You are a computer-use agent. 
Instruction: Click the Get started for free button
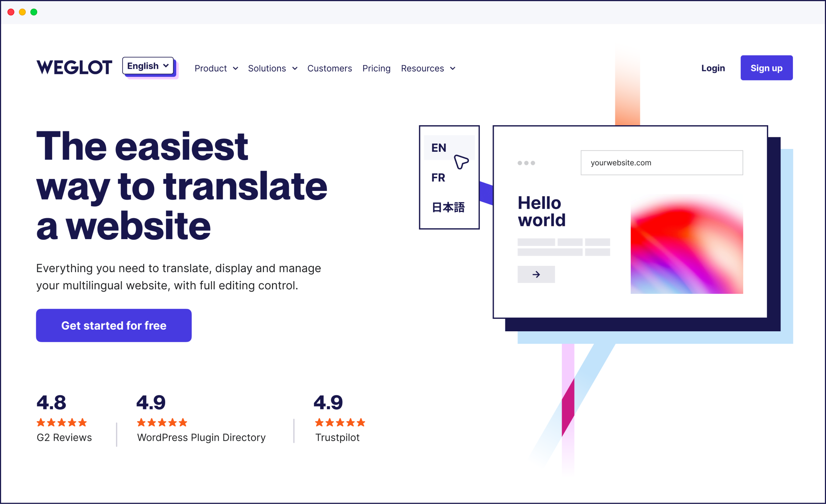(114, 325)
